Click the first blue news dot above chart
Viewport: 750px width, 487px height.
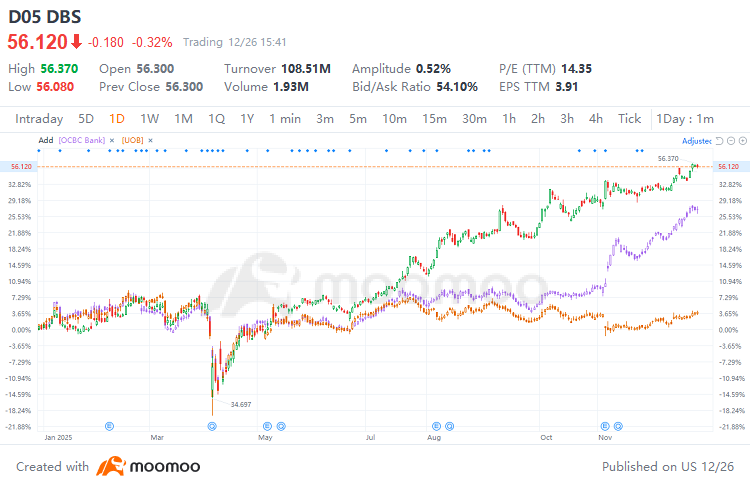39,151
